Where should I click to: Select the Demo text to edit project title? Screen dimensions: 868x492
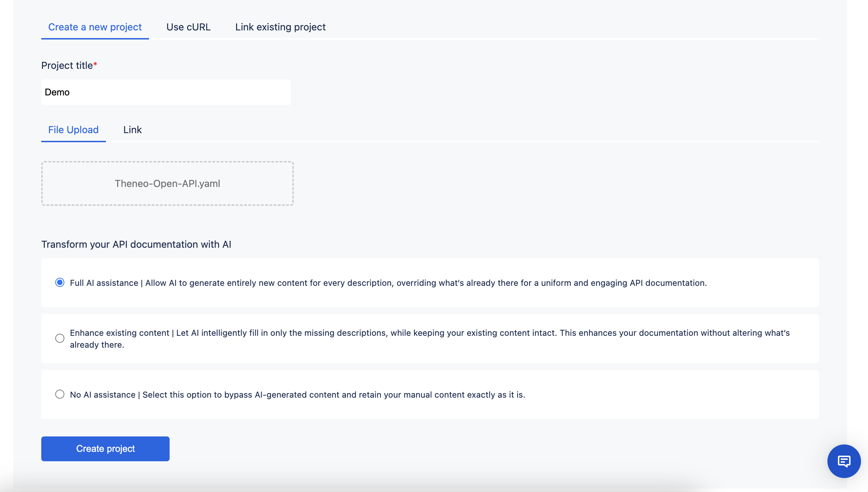click(57, 92)
